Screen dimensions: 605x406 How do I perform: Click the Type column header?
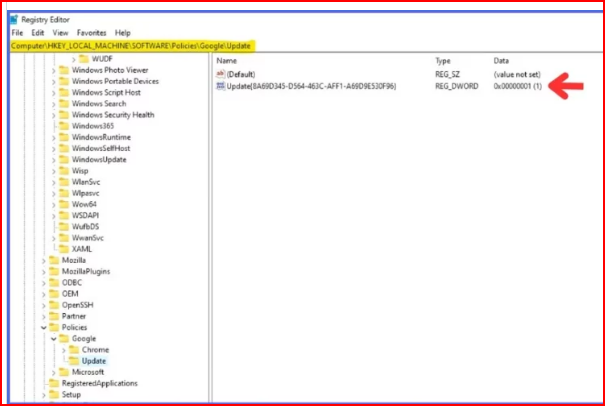pyautogui.click(x=443, y=61)
